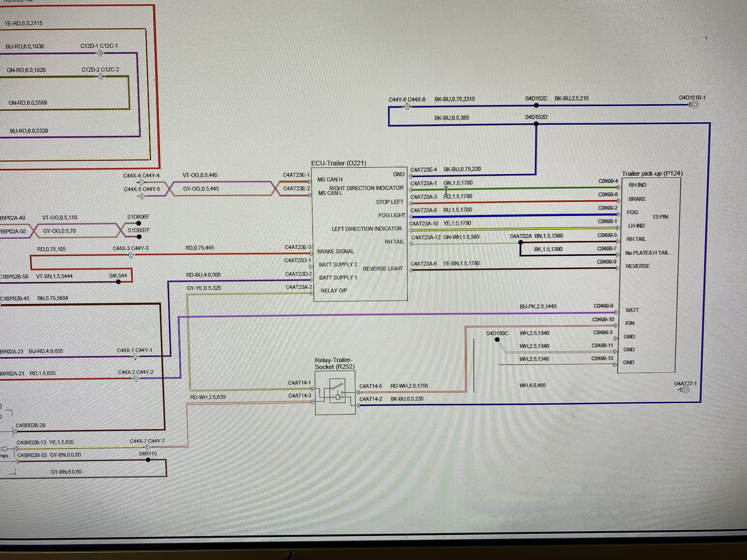Click the REVERSE LIGHT pin label
Viewport: 747px width, 560px height.
(382, 269)
